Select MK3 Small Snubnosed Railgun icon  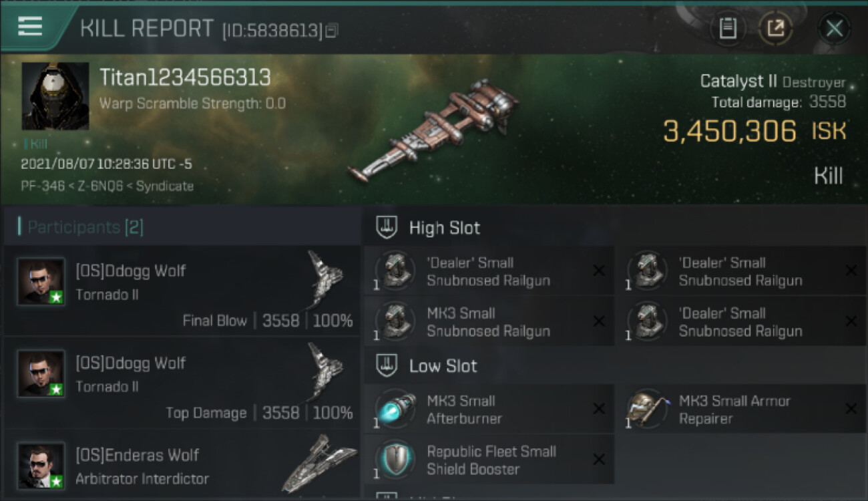(x=395, y=321)
